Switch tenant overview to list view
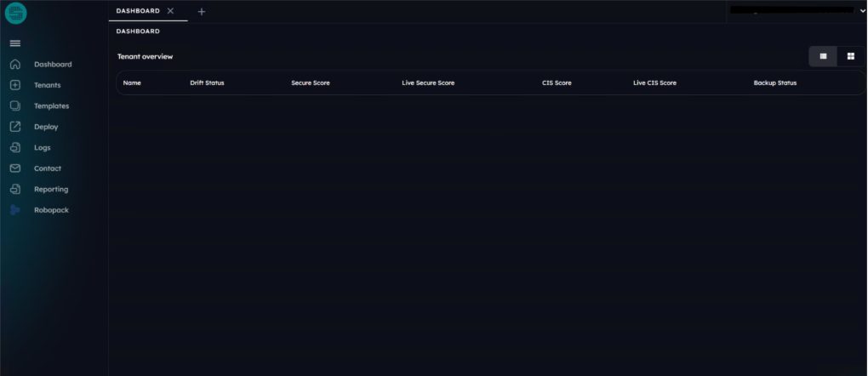 [x=823, y=56]
